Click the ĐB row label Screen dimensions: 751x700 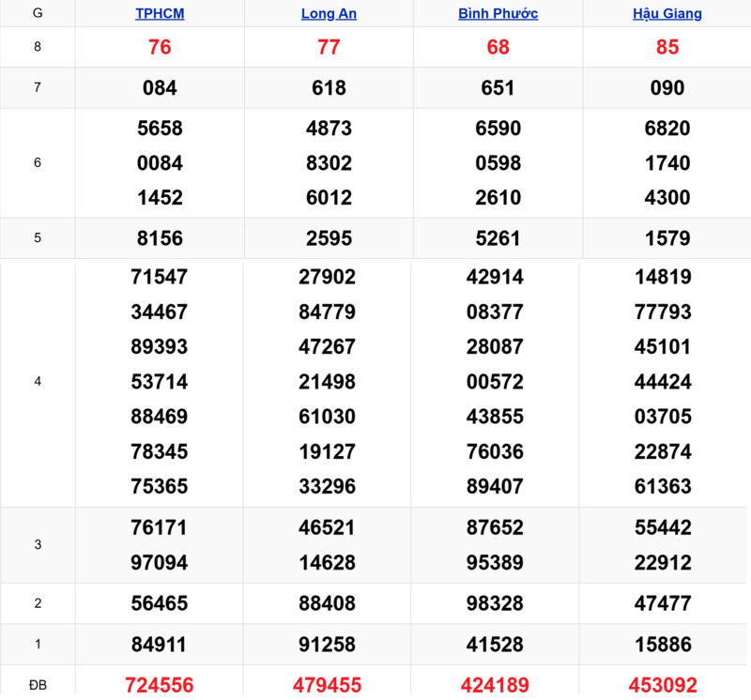(38, 685)
